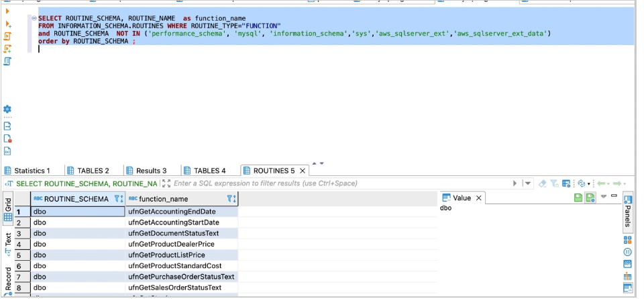
Task: Open the editor settings gear icon
Action: point(7,109)
